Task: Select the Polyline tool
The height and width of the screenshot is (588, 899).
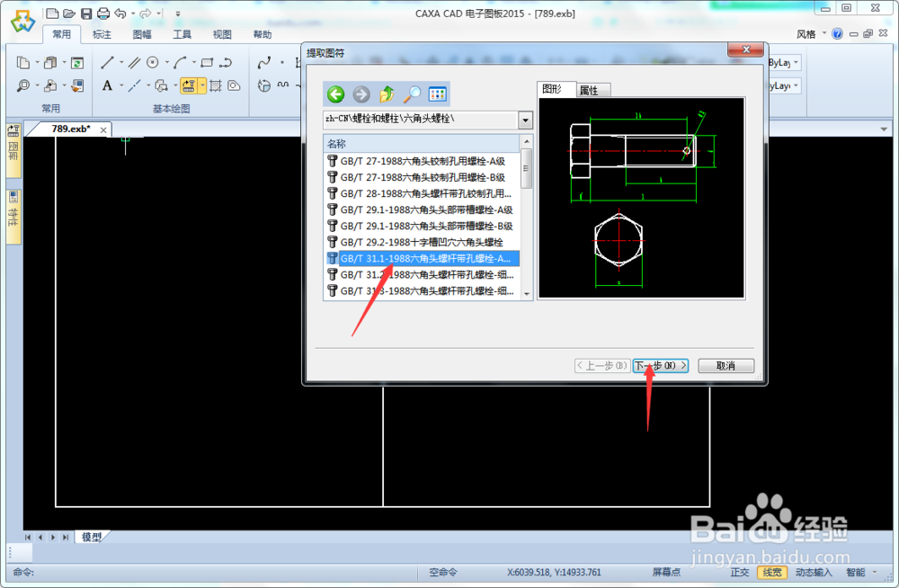Action: [226, 63]
